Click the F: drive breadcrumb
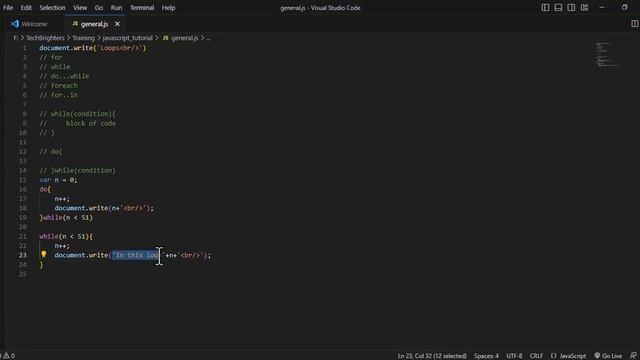 (16, 38)
